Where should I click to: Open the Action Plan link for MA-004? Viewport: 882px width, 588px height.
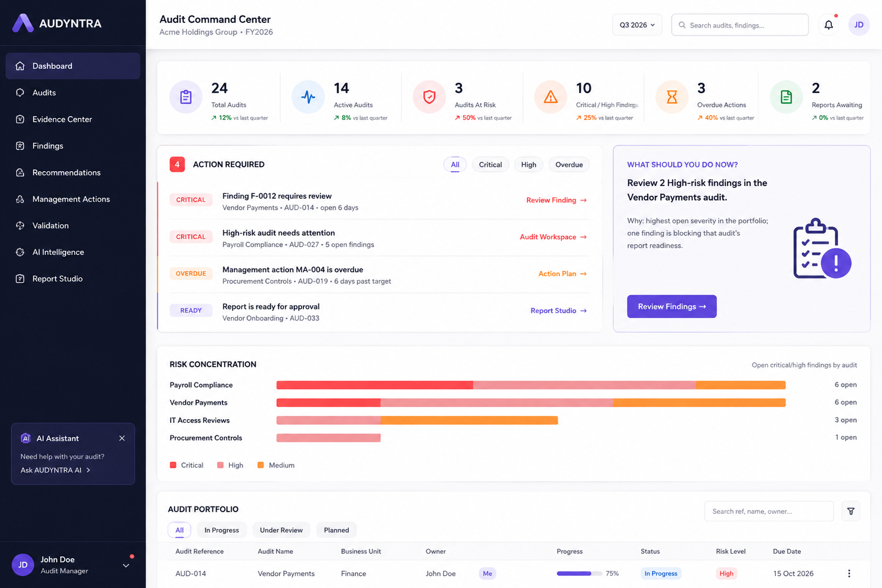[x=563, y=274]
